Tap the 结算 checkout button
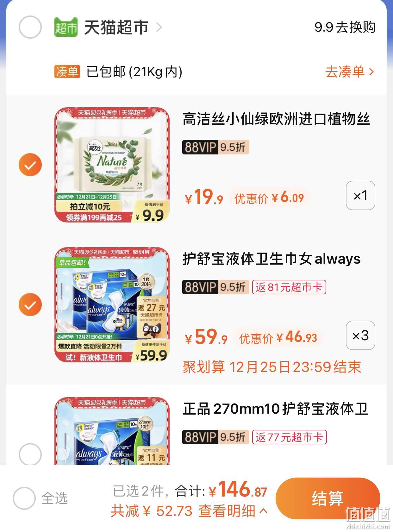393x532 pixels. (327, 498)
